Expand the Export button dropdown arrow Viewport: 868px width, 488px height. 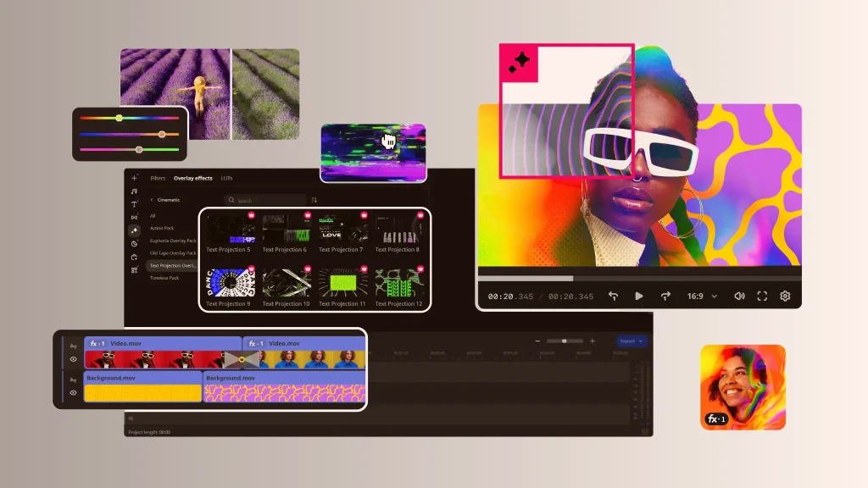pyautogui.click(x=642, y=341)
